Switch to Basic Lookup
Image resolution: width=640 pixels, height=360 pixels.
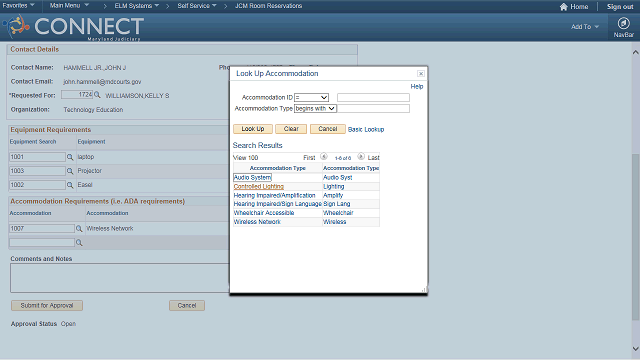pyautogui.click(x=366, y=129)
